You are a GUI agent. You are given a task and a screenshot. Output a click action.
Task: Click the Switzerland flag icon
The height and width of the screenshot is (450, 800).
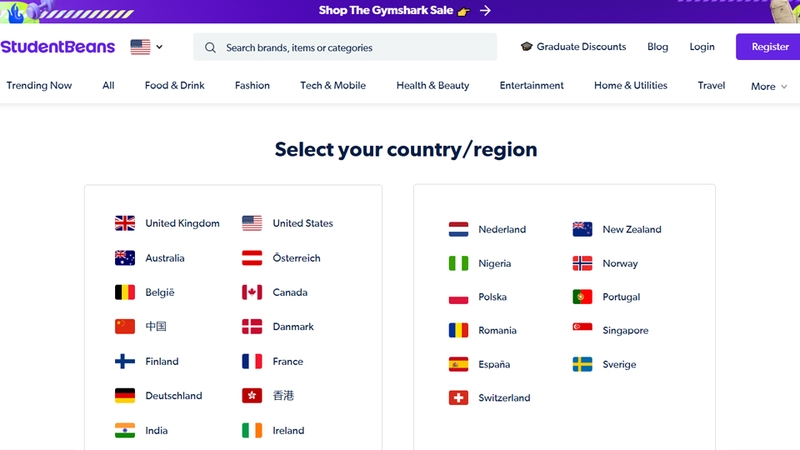[x=458, y=397]
